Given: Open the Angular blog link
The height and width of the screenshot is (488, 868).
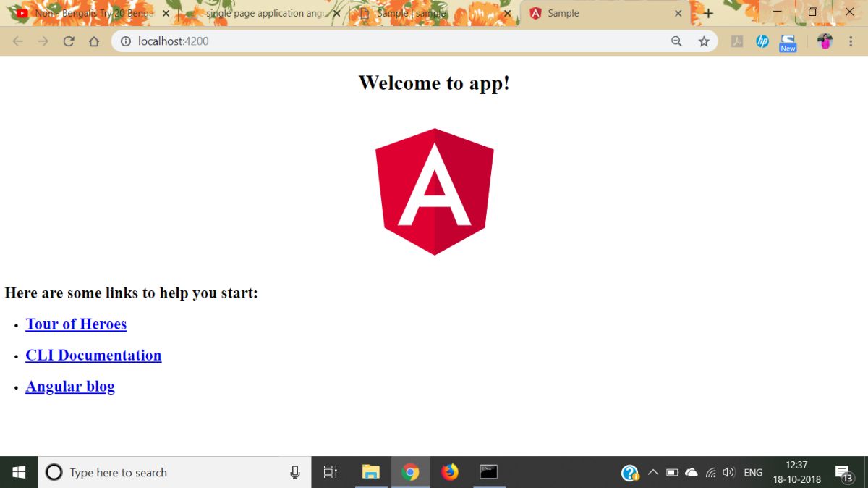Looking at the screenshot, I should coord(70,386).
